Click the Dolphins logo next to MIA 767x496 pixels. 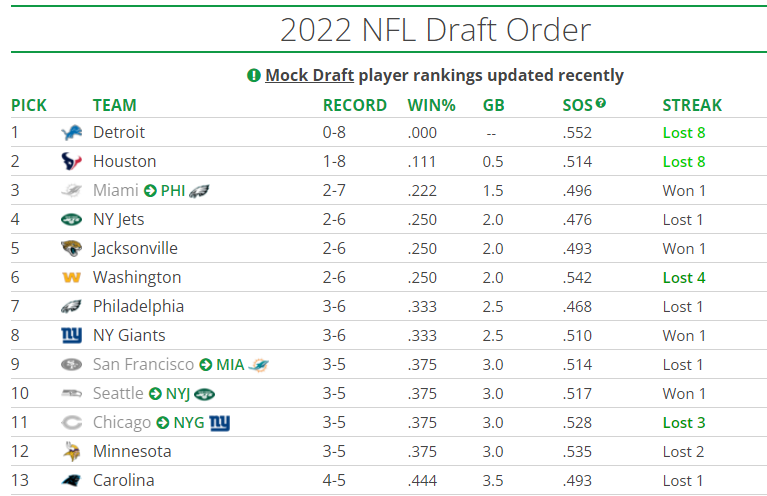click(x=258, y=364)
